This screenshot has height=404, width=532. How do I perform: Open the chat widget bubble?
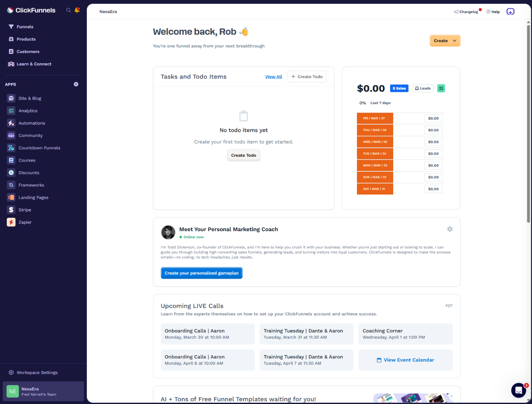coord(519,390)
